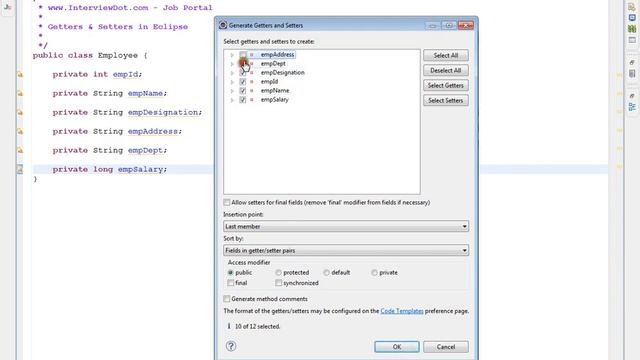Enable Generate method comments
This screenshot has height=360, width=640.
(227, 299)
